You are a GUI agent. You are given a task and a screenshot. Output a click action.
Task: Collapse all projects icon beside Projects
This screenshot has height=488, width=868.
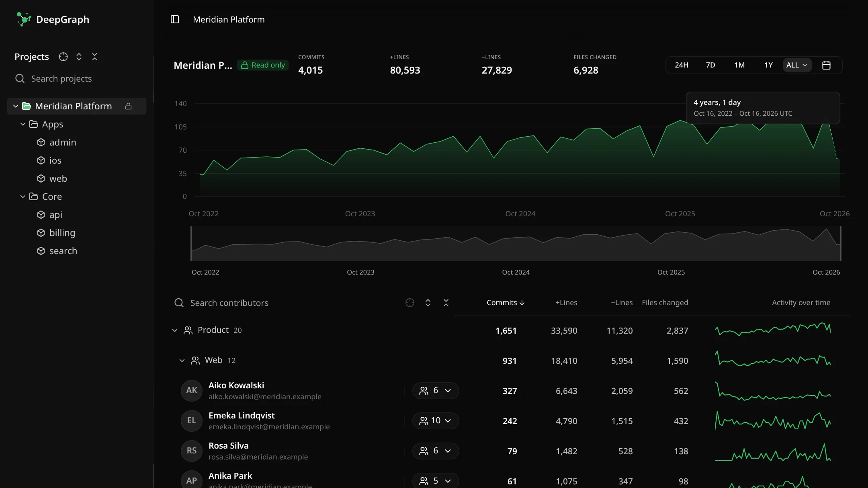pos(94,57)
